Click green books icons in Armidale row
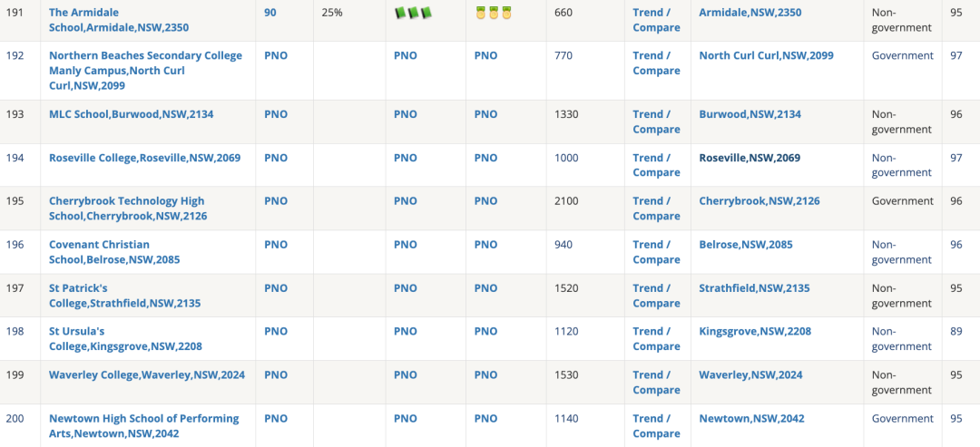 pos(413,13)
